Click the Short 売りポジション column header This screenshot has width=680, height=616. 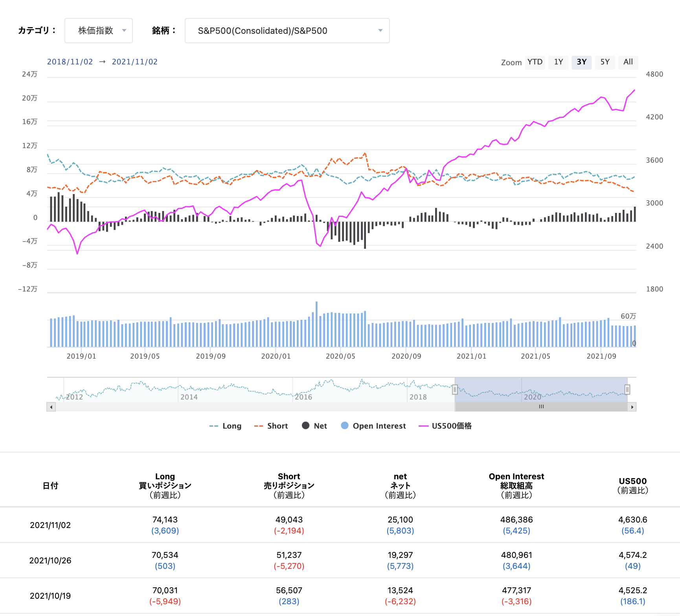(x=289, y=486)
